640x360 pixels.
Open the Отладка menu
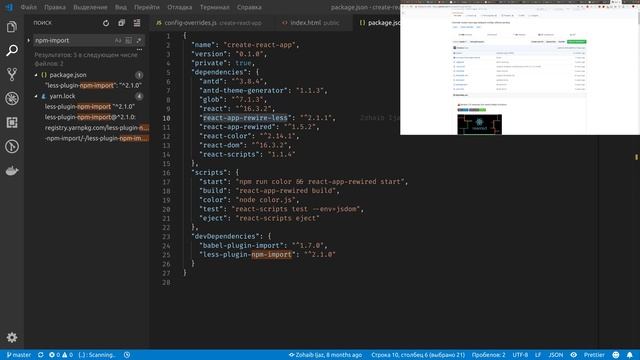click(x=180, y=7)
